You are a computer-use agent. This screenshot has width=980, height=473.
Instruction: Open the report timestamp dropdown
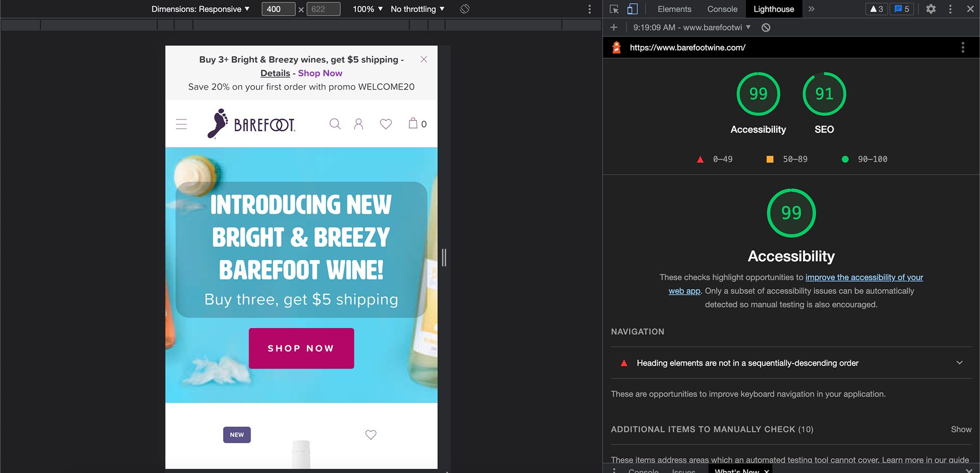click(x=692, y=28)
